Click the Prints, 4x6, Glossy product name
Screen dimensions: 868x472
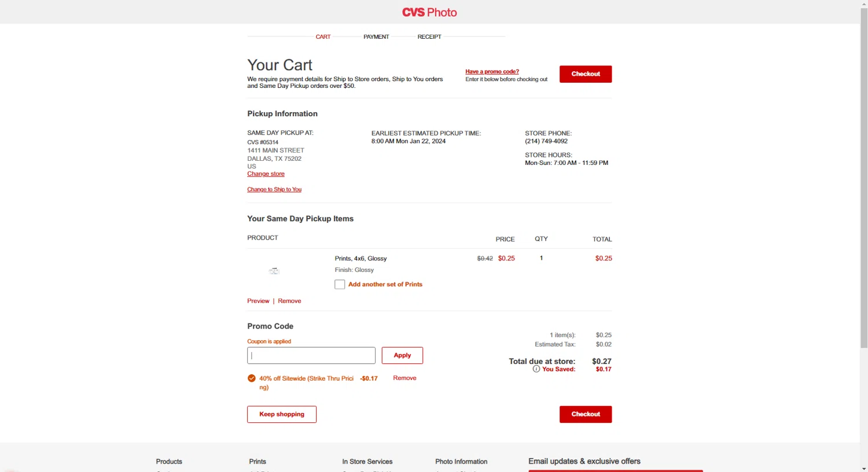361,259
